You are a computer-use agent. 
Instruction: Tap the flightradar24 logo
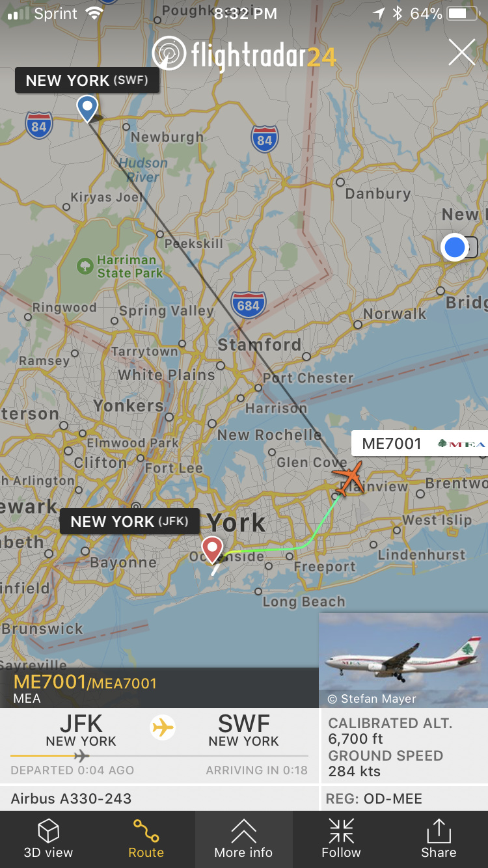[x=244, y=55]
